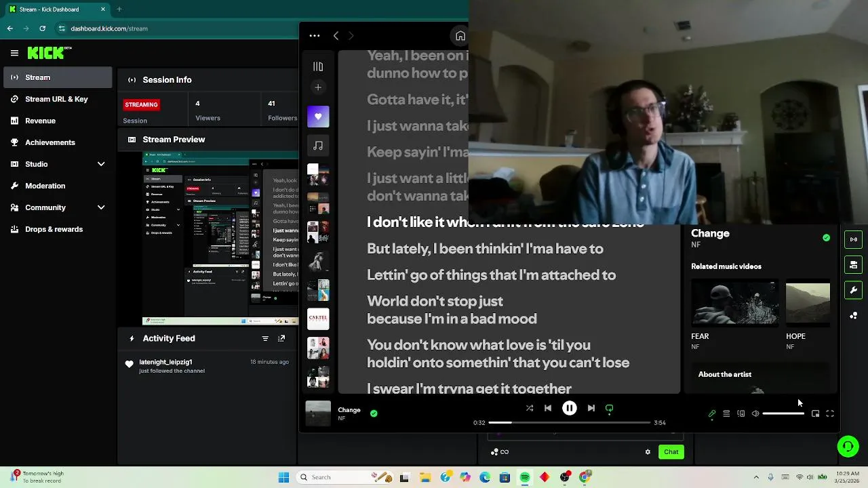Click the taskbar Search box
This screenshot has height=488, width=868.
(x=346, y=477)
